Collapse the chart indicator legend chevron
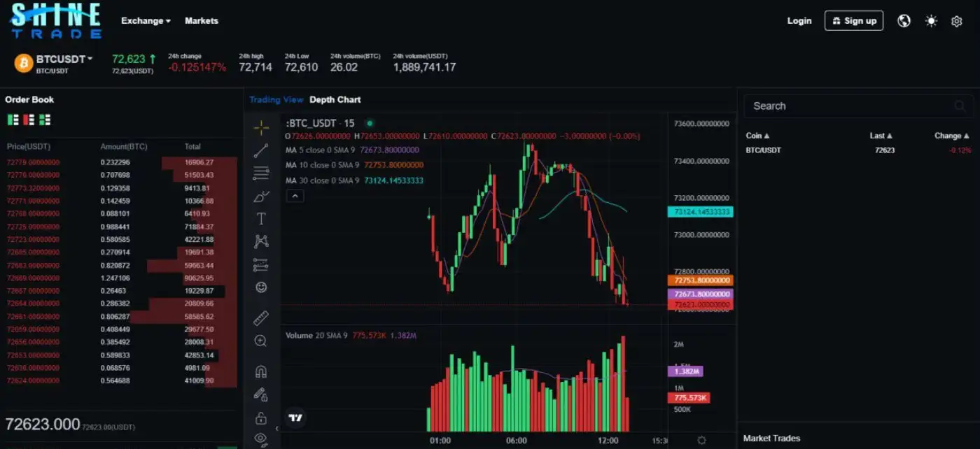 tap(295, 197)
